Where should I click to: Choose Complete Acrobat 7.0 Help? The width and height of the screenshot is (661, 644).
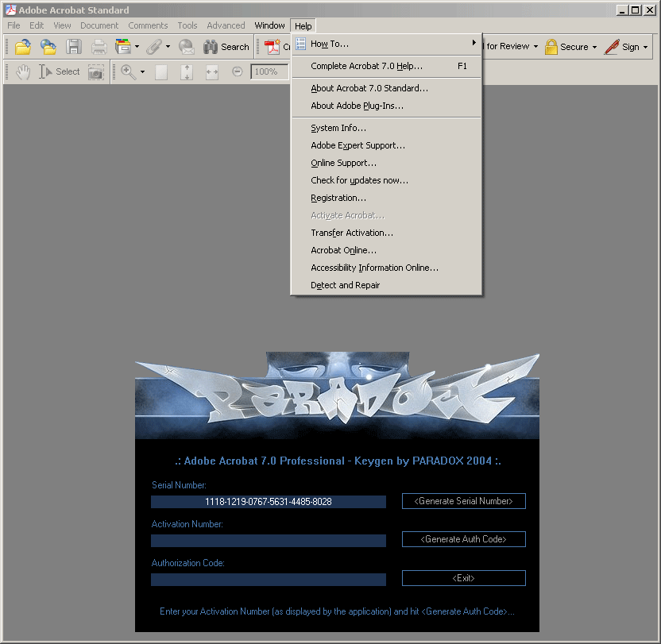point(387,66)
